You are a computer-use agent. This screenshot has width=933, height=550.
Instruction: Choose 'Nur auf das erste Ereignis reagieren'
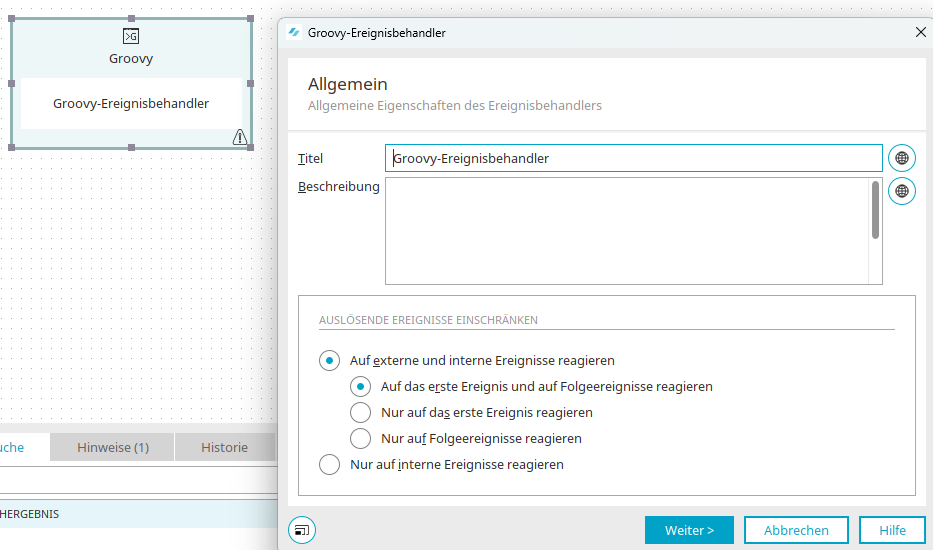pos(361,412)
